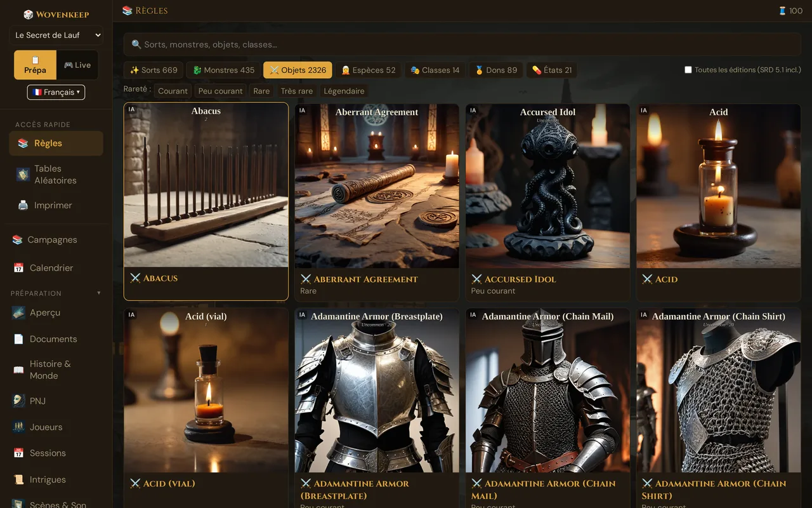The width and height of the screenshot is (812, 508).
Task: Select the Espèces 52 tab
Action: click(368, 70)
